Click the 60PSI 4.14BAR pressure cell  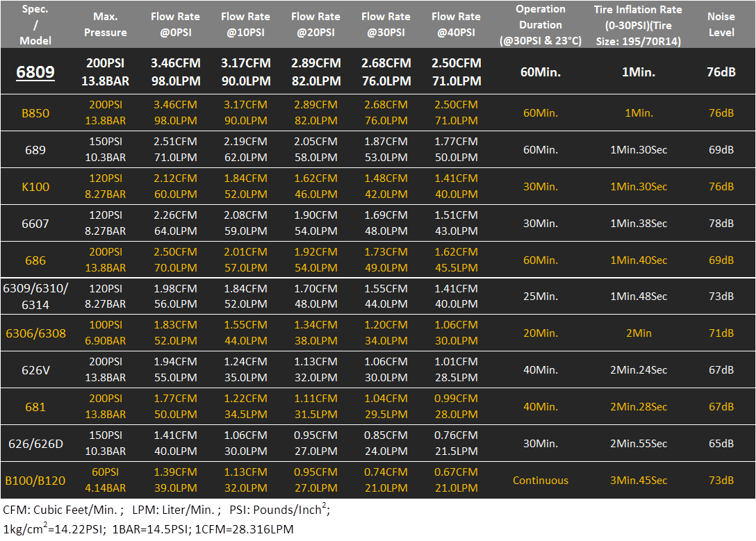[106, 481]
